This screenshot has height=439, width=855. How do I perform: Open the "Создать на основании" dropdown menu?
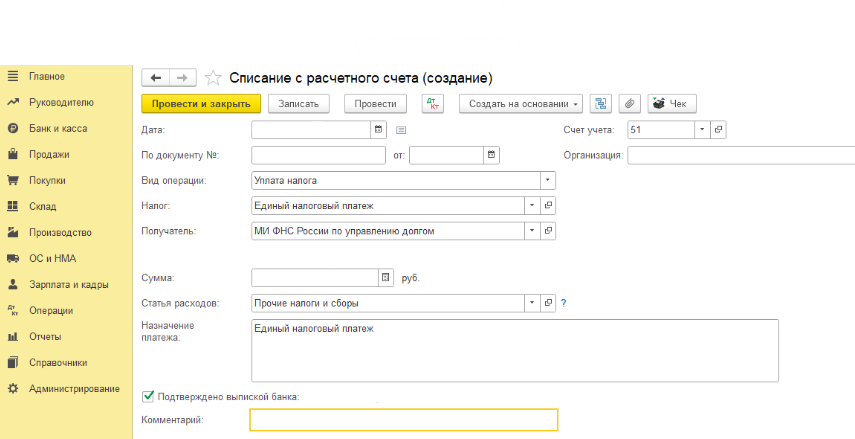coord(521,104)
